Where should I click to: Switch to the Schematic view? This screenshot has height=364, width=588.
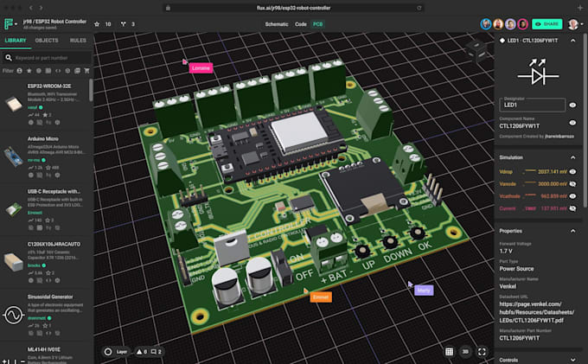pos(277,24)
